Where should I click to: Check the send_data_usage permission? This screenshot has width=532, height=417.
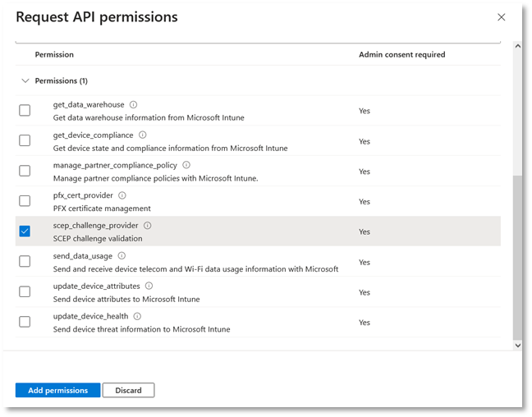click(25, 262)
